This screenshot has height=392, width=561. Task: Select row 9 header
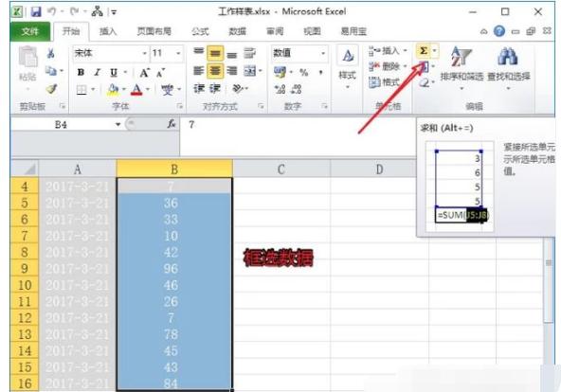pyautogui.click(x=25, y=268)
